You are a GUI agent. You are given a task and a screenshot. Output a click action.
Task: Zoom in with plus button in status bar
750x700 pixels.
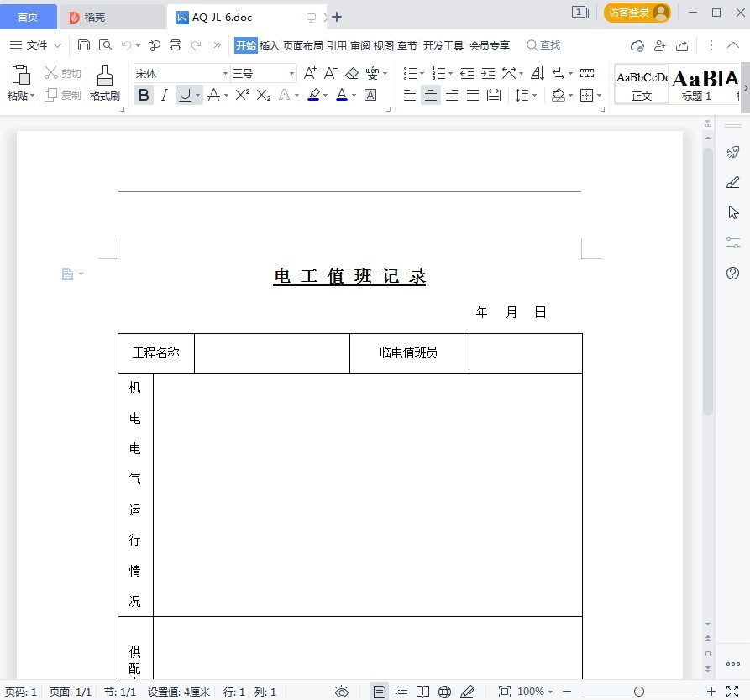pos(711,692)
